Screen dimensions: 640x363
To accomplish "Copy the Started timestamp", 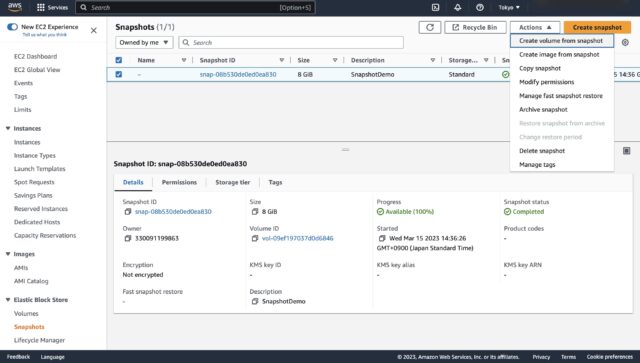I will point(382,238).
